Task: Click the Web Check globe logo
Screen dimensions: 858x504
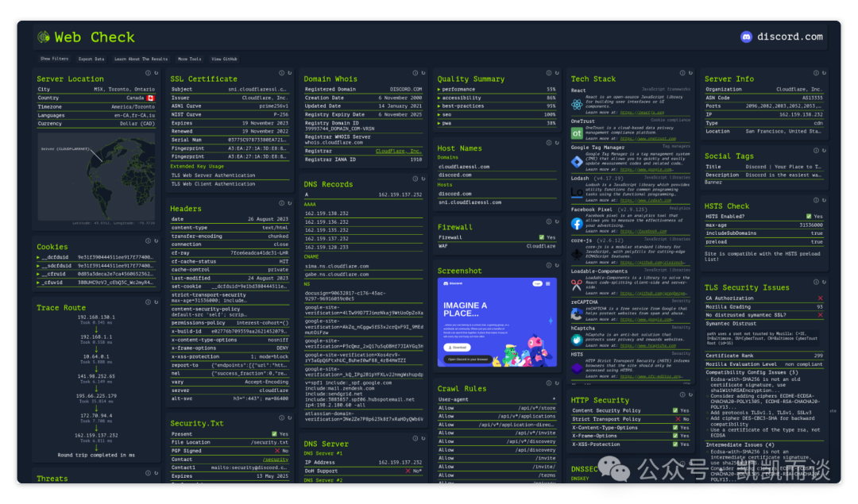Action: 43,37
